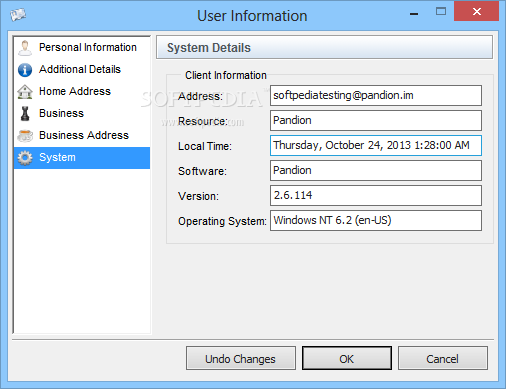Click the Business Address coffee cup icon
The width and height of the screenshot is (506, 389).
coord(25,136)
